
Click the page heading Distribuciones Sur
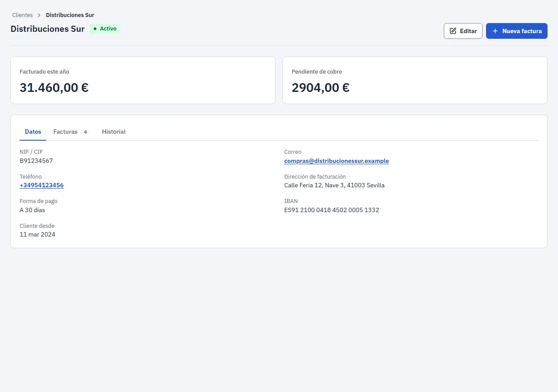[48, 29]
